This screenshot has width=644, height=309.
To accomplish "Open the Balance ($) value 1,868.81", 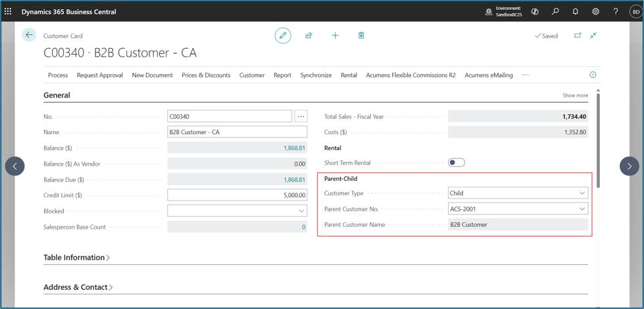I will tap(295, 148).
